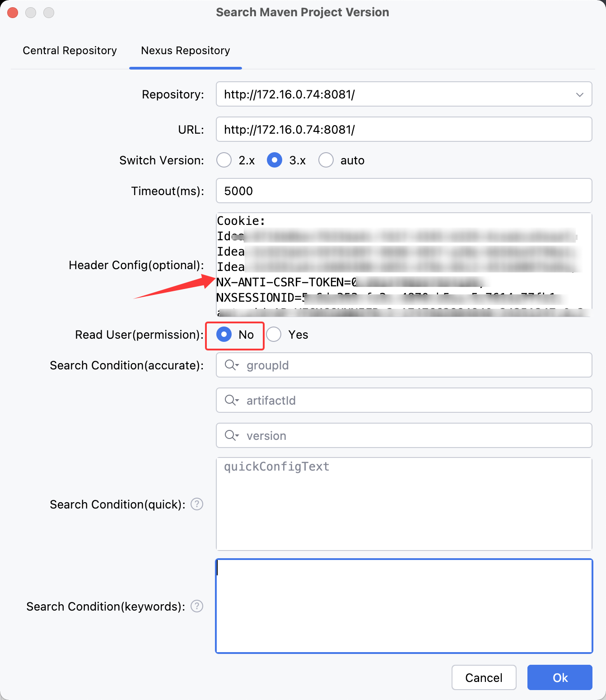Open help for Search Condition(keywords)
The width and height of the screenshot is (606, 700).
(197, 606)
